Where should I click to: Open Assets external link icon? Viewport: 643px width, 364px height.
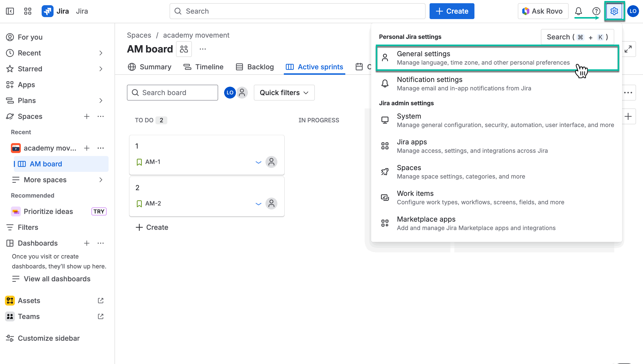pyautogui.click(x=101, y=301)
